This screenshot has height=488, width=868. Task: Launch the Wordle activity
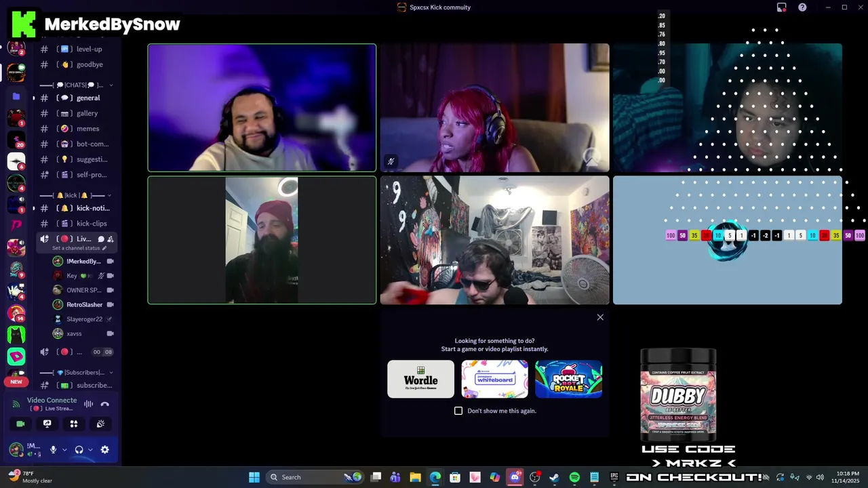pyautogui.click(x=420, y=379)
